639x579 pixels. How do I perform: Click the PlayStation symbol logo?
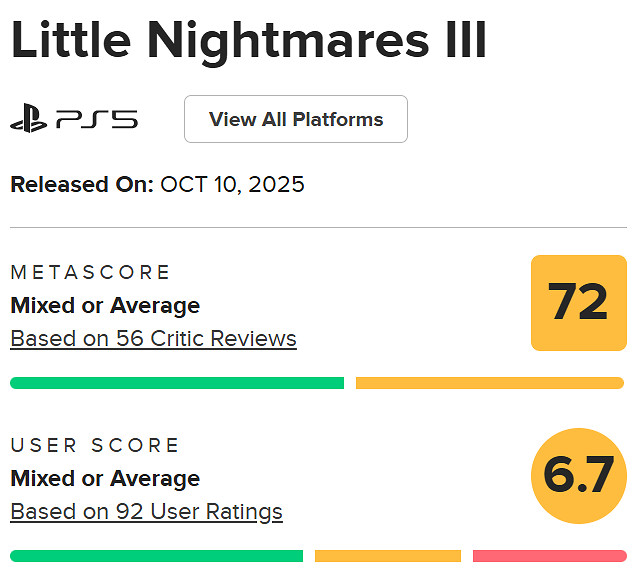pos(29,120)
